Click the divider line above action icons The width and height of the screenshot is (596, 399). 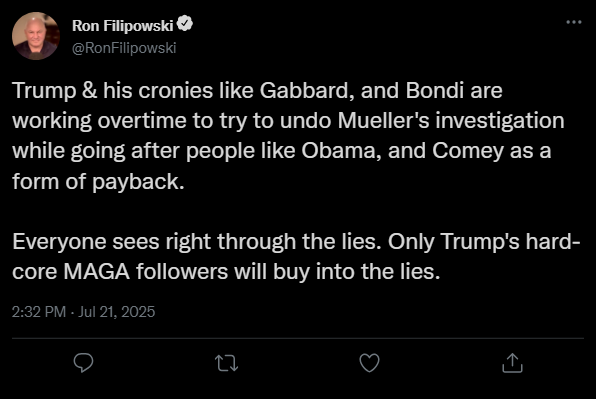coord(298,338)
